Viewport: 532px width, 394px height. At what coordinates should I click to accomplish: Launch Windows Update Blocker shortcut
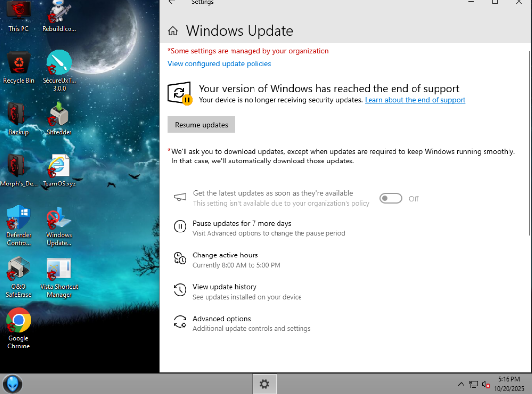[59, 226]
